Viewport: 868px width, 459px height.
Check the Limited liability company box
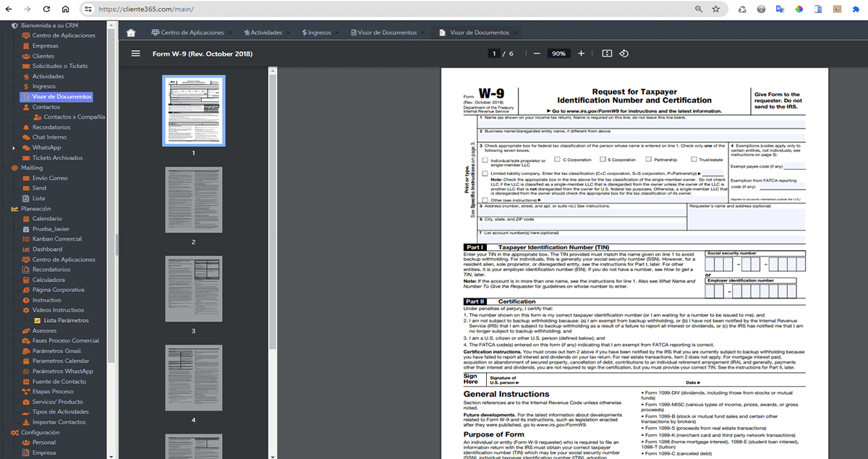coord(485,173)
